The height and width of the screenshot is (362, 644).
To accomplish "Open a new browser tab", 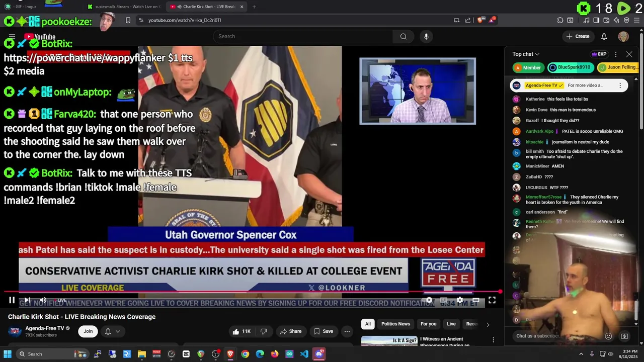I will tap(254, 7).
